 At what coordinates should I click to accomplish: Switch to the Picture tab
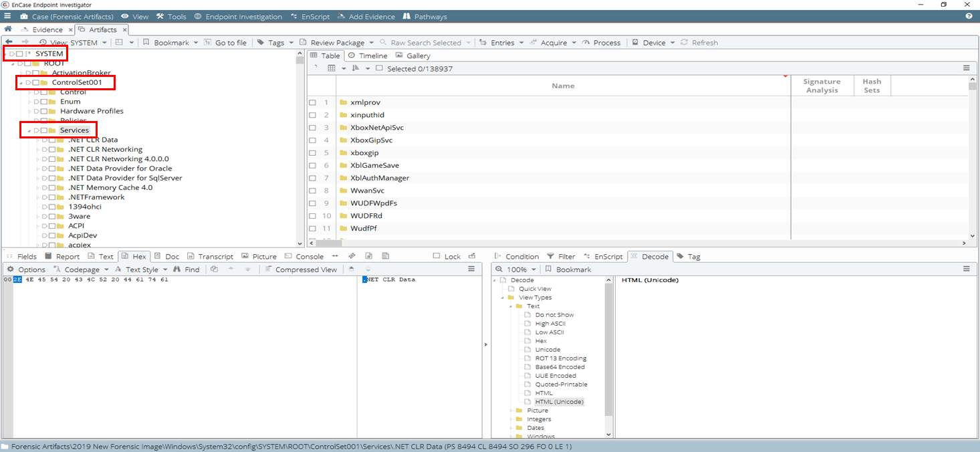click(x=259, y=256)
